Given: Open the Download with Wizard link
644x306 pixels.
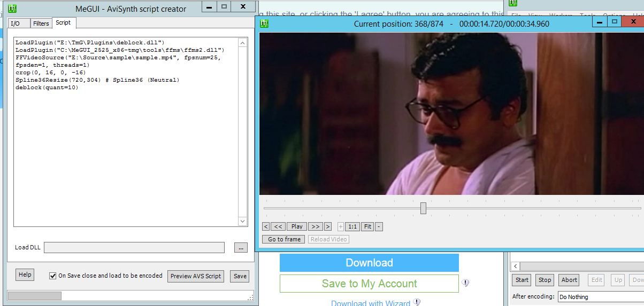Looking at the screenshot, I should (x=371, y=303).
